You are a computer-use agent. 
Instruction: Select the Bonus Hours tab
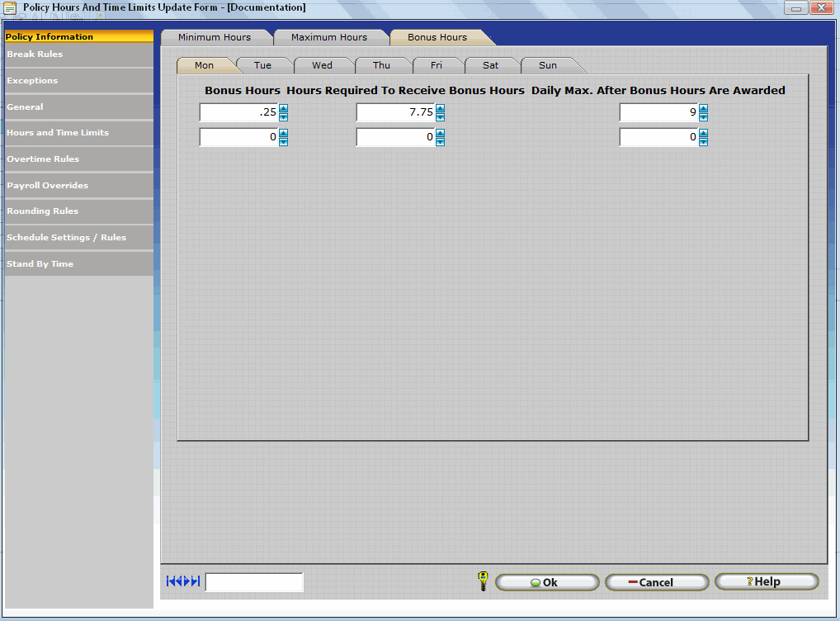pos(437,37)
